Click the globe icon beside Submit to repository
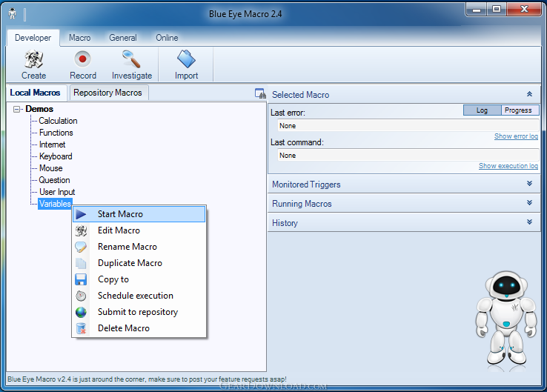This screenshot has height=392, width=547. 81,312
